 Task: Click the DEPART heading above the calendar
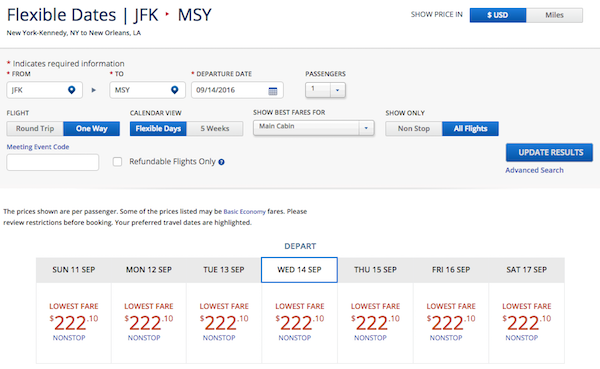(x=300, y=246)
